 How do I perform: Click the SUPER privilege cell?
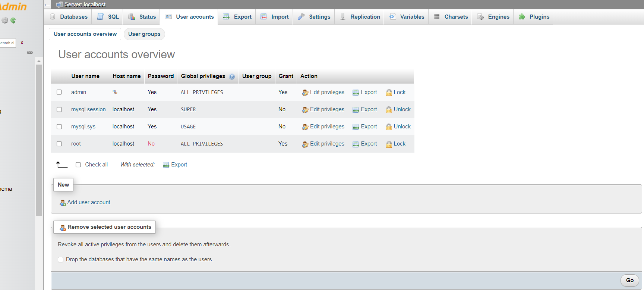point(188,109)
